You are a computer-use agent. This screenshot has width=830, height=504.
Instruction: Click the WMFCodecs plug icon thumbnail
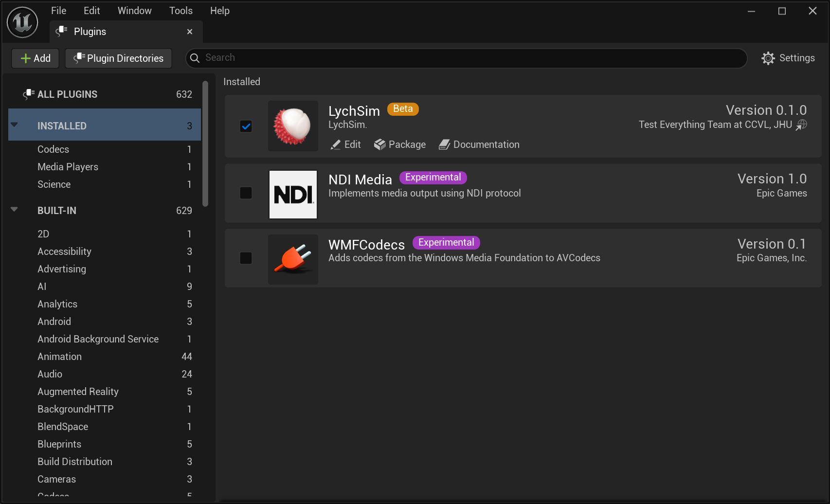293,259
